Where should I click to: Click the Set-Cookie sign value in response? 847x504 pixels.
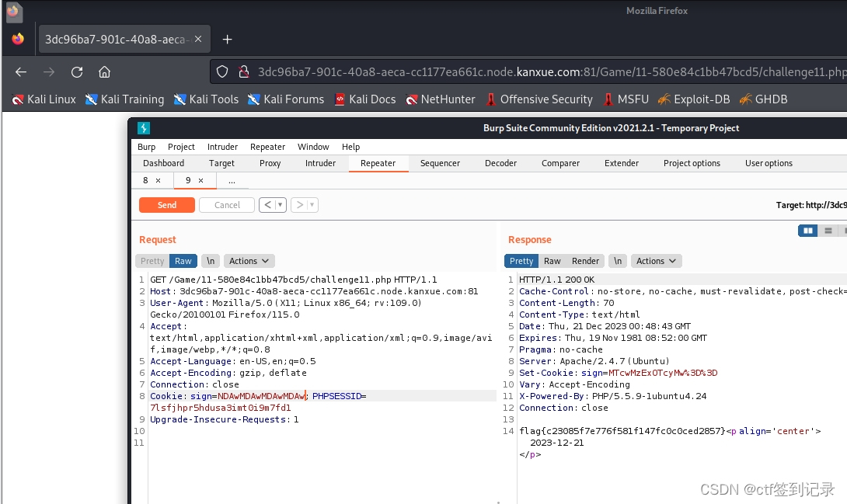click(x=663, y=373)
